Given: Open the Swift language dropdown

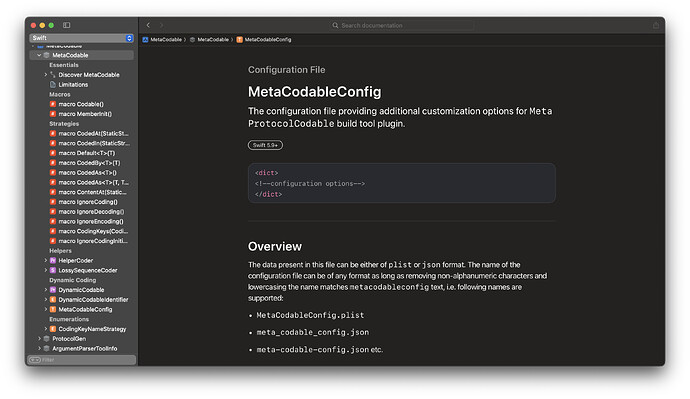Looking at the screenshot, I should [x=81, y=38].
